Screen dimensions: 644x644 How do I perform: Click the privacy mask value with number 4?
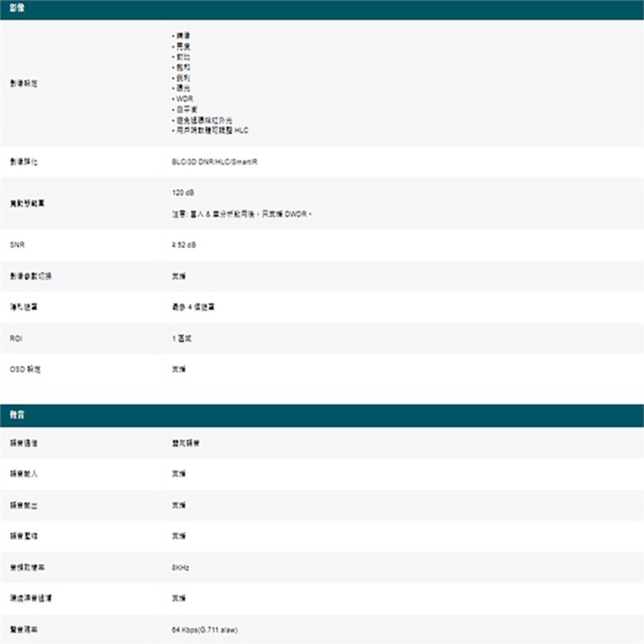tap(193, 307)
